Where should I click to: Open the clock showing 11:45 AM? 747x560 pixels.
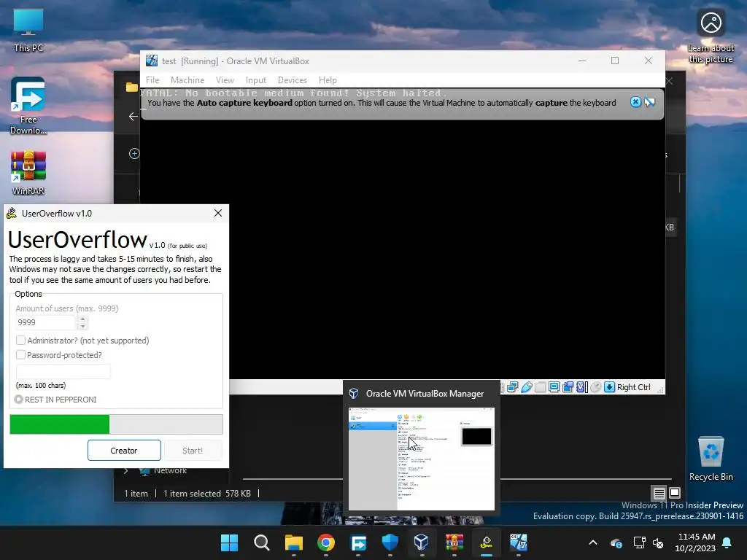click(695, 542)
